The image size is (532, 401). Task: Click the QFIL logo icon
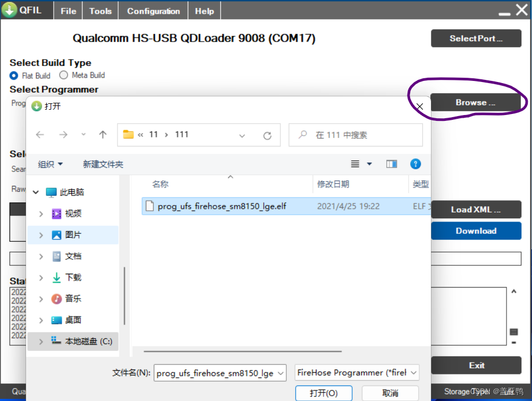tap(9, 10)
